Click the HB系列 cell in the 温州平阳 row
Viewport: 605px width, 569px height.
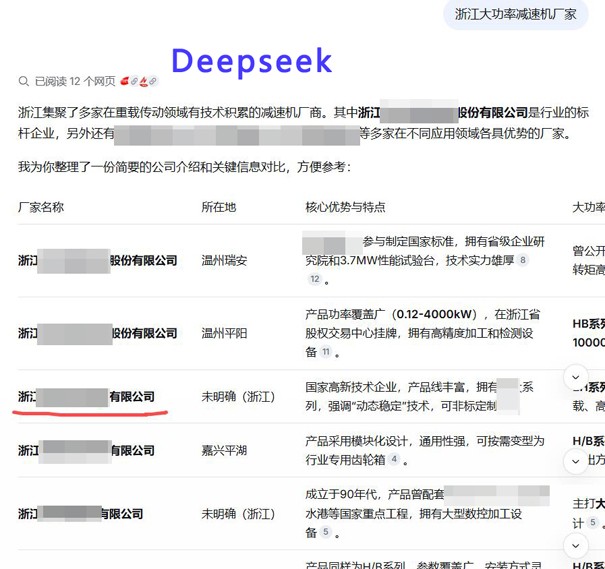coord(589,333)
